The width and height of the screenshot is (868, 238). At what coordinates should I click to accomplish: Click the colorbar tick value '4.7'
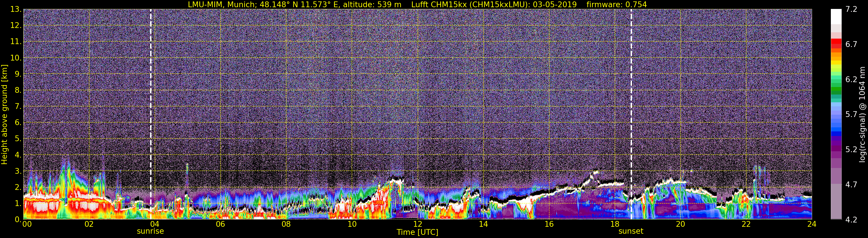[851, 185]
